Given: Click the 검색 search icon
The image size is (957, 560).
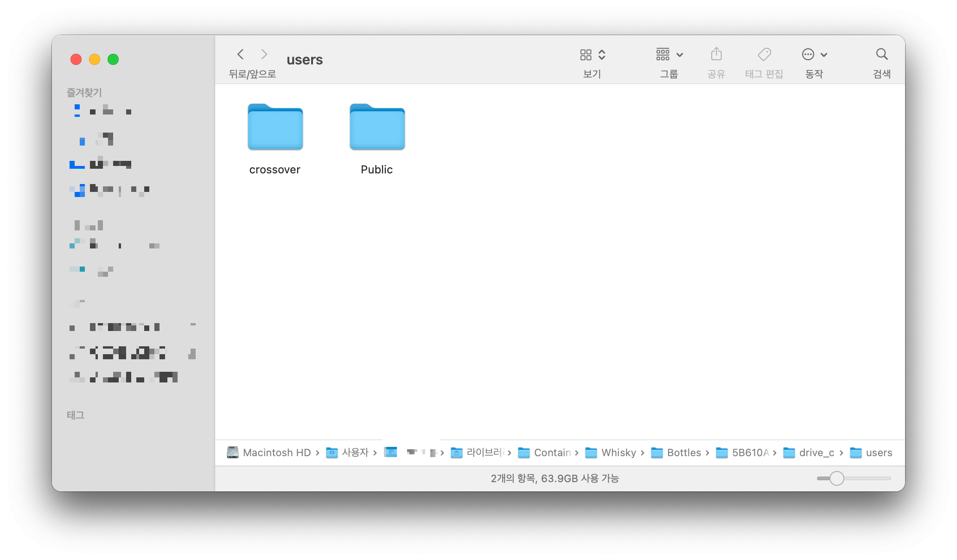Looking at the screenshot, I should pyautogui.click(x=881, y=54).
